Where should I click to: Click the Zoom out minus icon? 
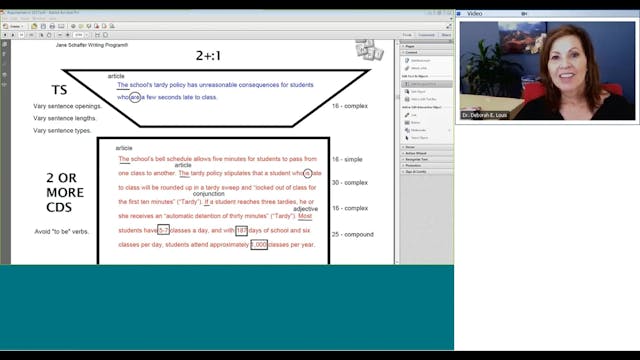(x=60, y=35)
